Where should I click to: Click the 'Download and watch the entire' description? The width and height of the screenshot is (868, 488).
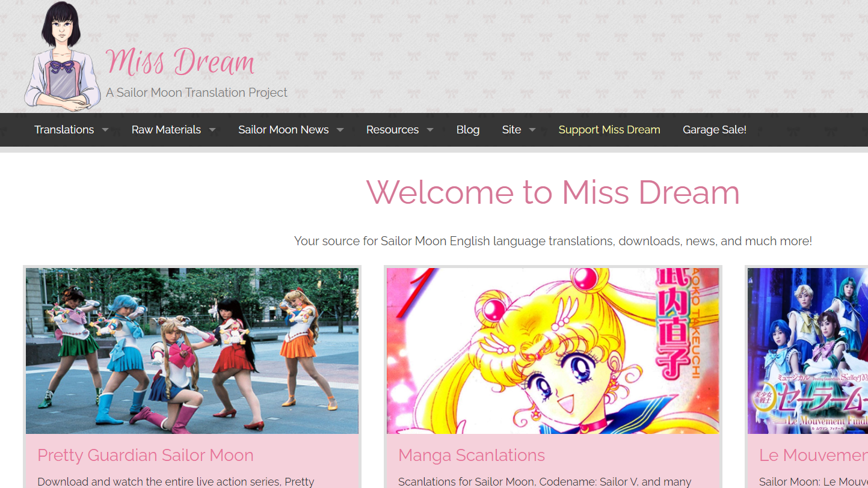[176, 482]
